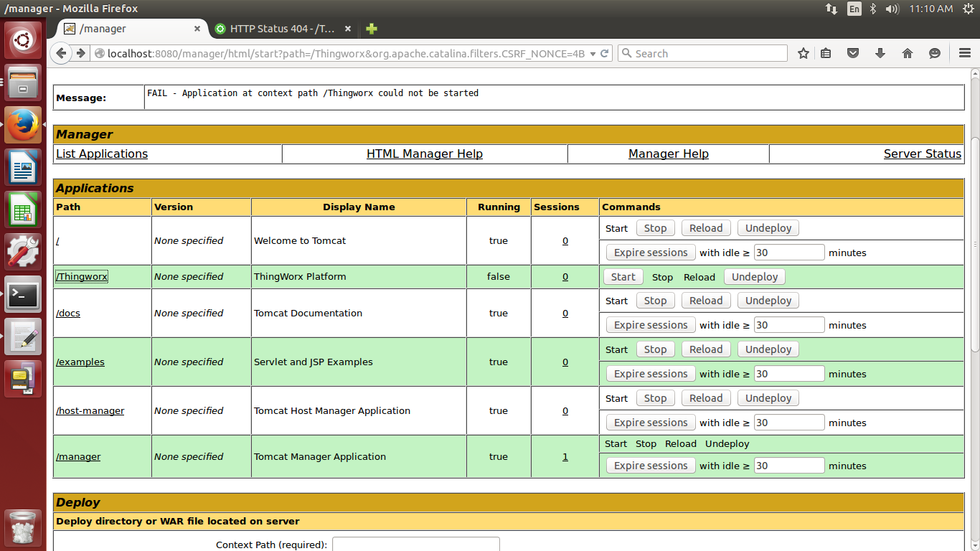Open the En keyboard layout indicator
The image size is (980, 551).
(x=854, y=9)
